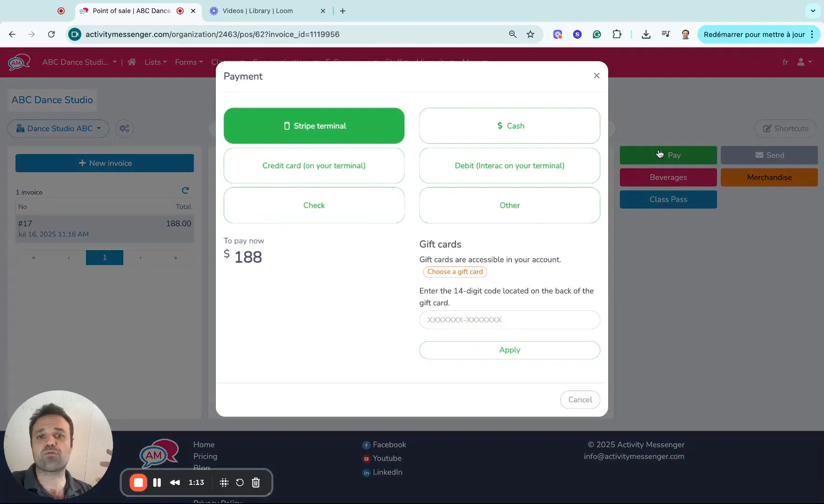The width and height of the screenshot is (824, 504).
Task: Bookmark this page with star icon
Action: tap(530, 34)
